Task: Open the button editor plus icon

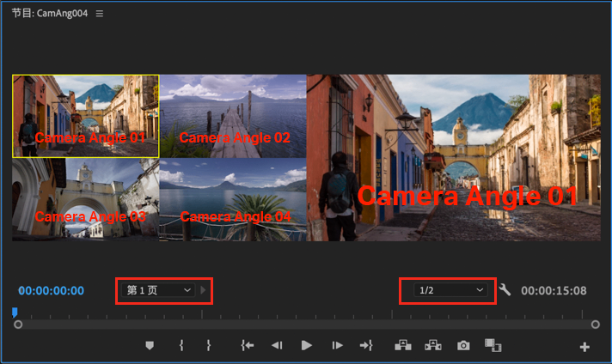Action: pos(584,347)
